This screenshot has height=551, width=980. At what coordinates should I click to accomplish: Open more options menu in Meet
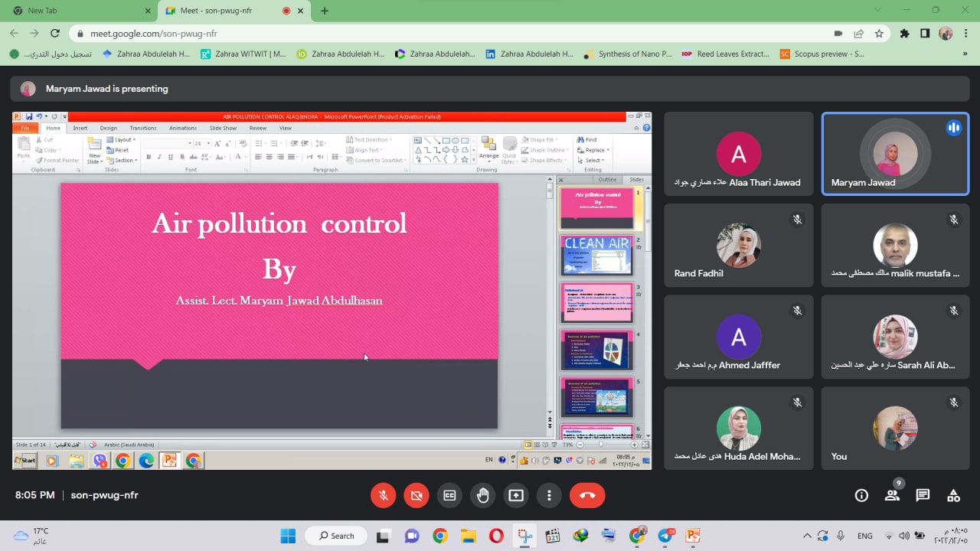pyautogui.click(x=549, y=495)
